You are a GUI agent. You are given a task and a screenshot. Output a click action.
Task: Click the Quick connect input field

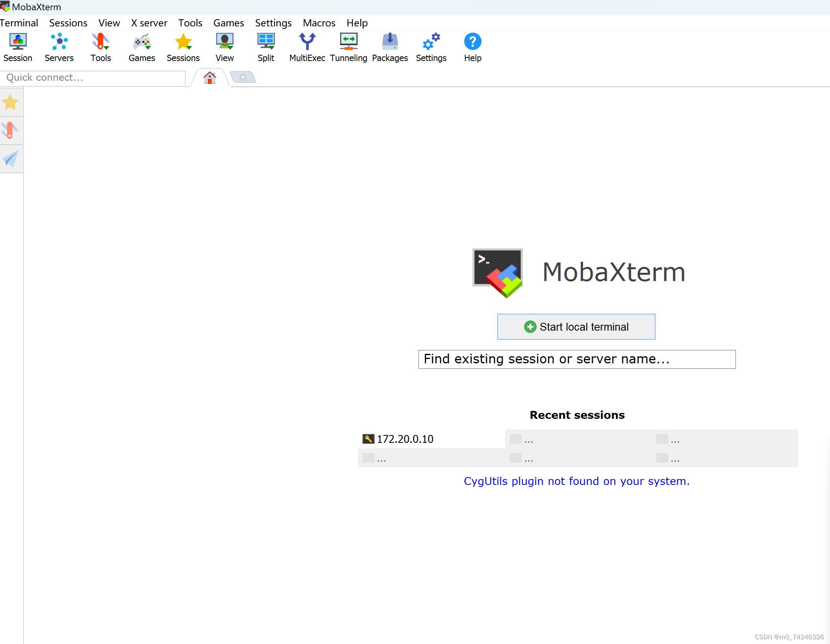pos(93,78)
